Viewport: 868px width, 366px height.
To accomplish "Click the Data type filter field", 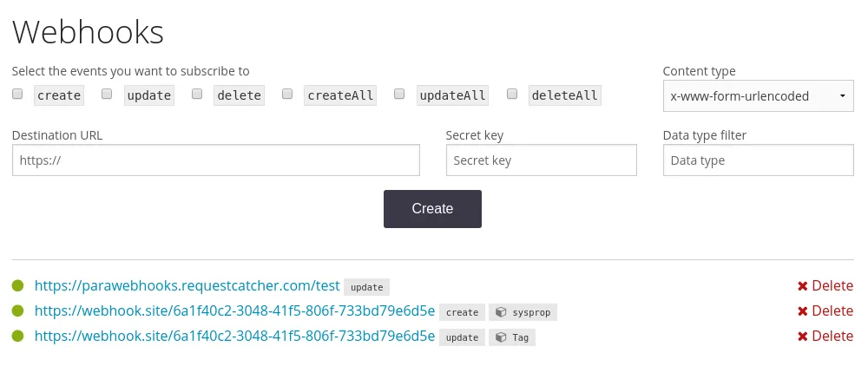I will [758, 160].
